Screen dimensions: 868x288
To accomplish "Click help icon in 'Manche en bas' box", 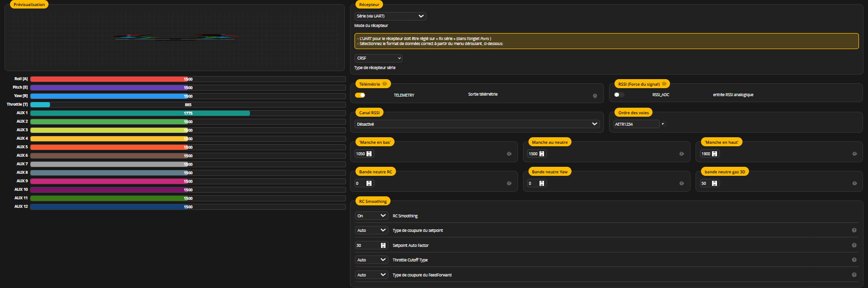I will tap(509, 154).
